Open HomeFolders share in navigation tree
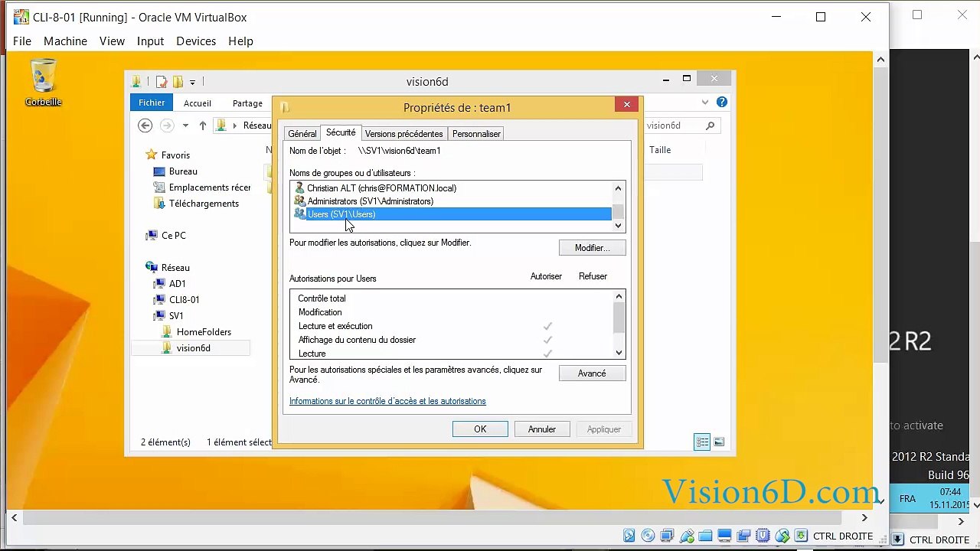Image resolution: width=980 pixels, height=551 pixels. 204,332
